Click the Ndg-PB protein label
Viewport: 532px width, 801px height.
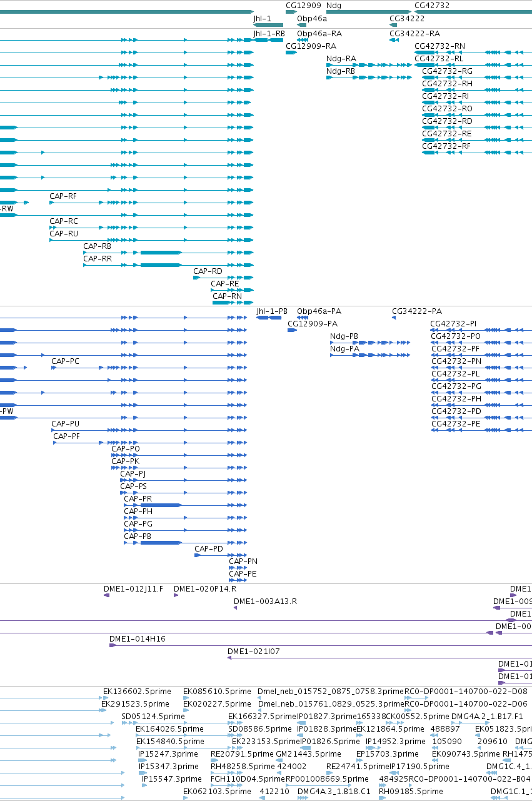[x=344, y=336]
